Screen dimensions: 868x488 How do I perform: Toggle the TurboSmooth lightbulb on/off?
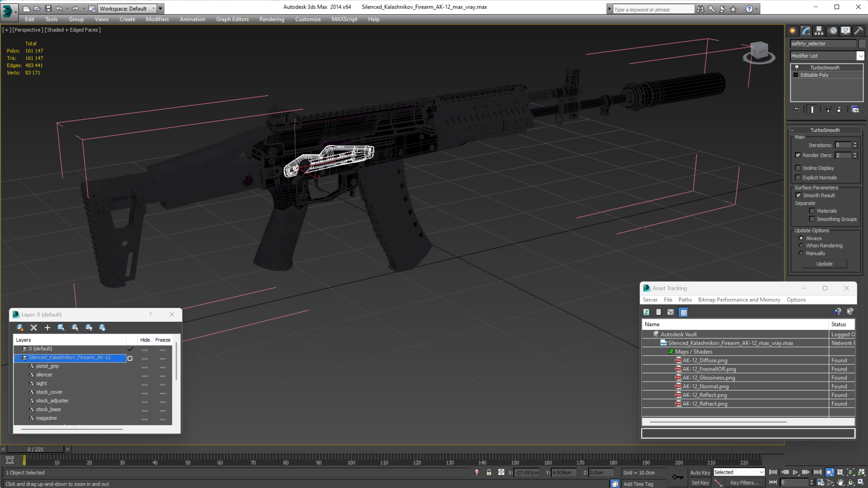tap(797, 67)
